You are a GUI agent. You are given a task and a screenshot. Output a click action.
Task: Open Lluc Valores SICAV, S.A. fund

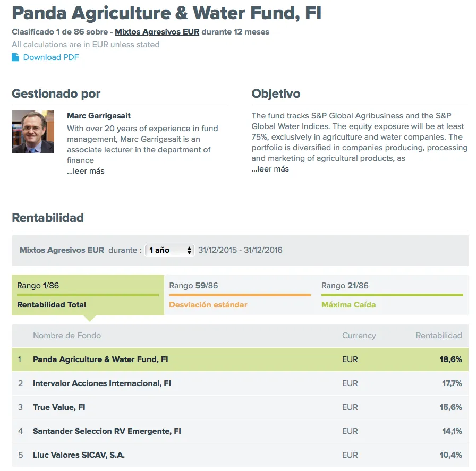click(79, 455)
